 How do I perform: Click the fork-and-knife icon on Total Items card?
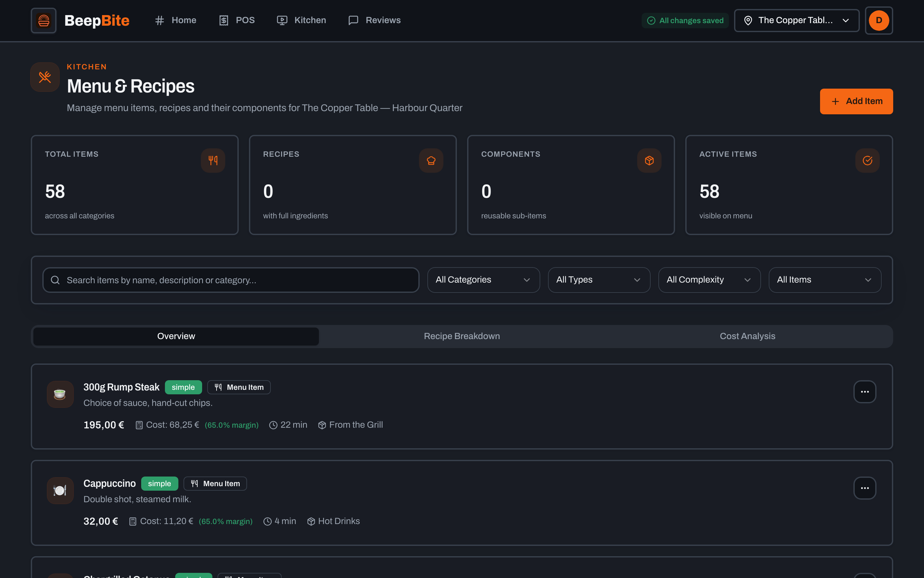(213, 161)
